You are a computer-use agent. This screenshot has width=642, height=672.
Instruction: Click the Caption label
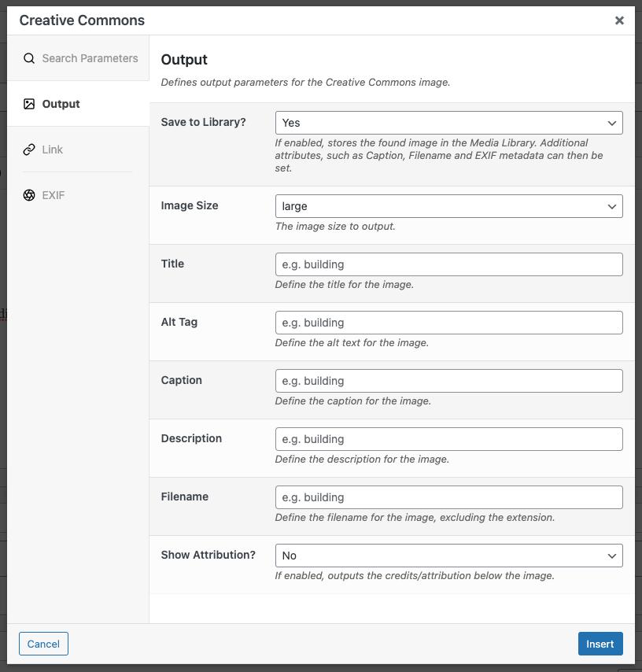[x=181, y=380]
